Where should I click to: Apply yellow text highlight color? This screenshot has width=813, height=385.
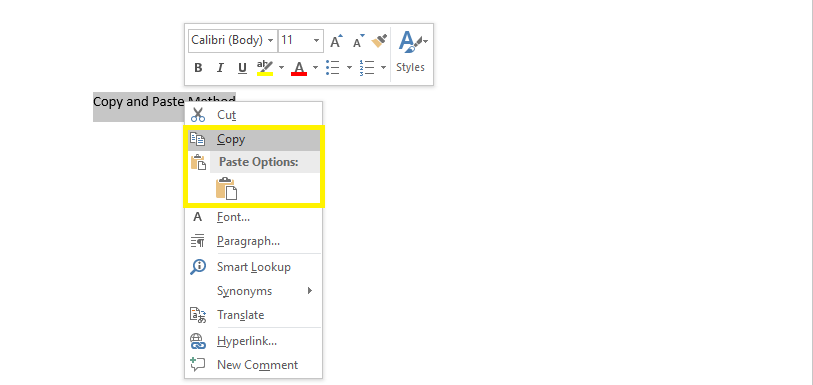coord(265,68)
